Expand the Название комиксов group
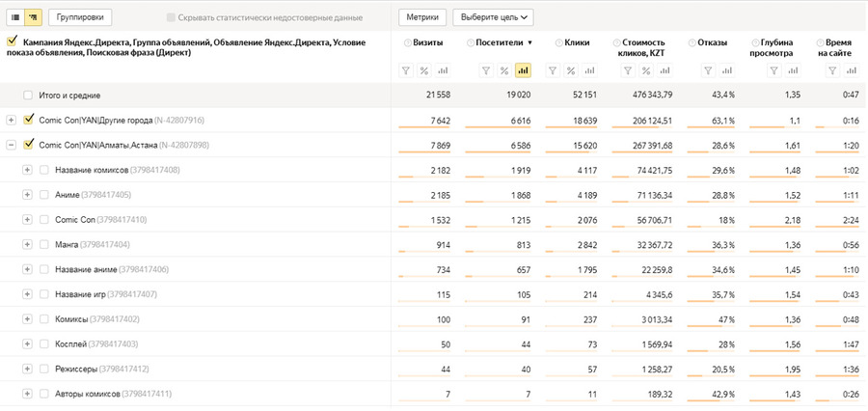This screenshot has height=411, width=868. click(27, 170)
